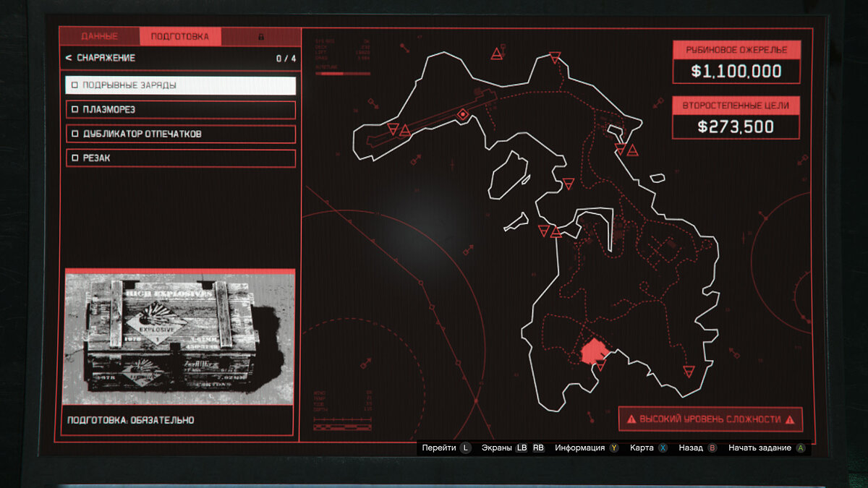Click the diamond target marker on the airstrip
The width and height of the screenshot is (868, 488).
coord(463,114)
